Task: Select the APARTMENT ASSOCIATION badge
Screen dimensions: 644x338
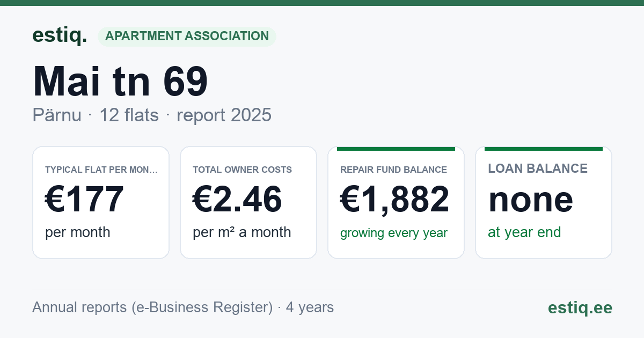Action: [187, 36]
